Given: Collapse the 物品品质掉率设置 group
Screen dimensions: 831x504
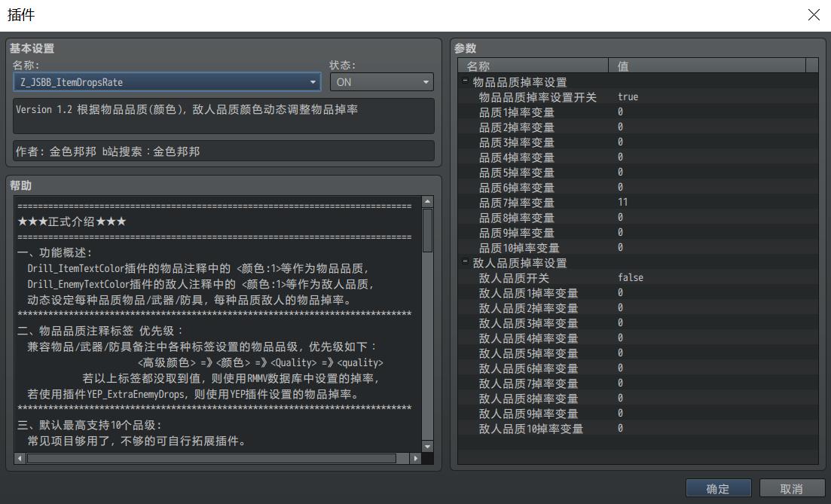Looking at the screenshot, I should pos(465,81).
